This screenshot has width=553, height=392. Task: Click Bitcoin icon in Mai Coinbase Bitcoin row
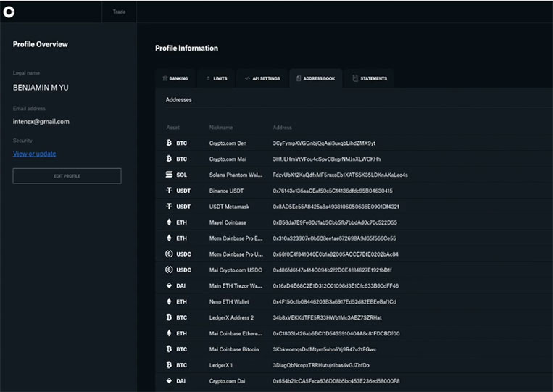tap(169, 349)
